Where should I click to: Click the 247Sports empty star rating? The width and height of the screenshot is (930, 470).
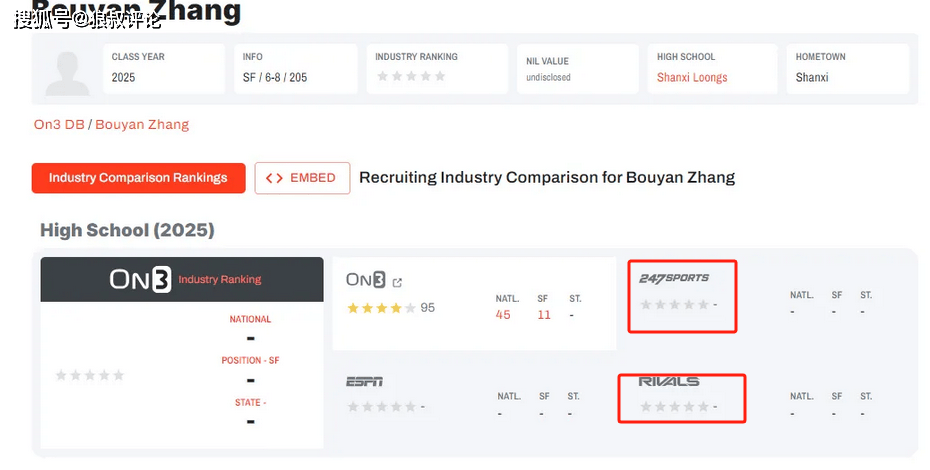(x=674, y=304)
